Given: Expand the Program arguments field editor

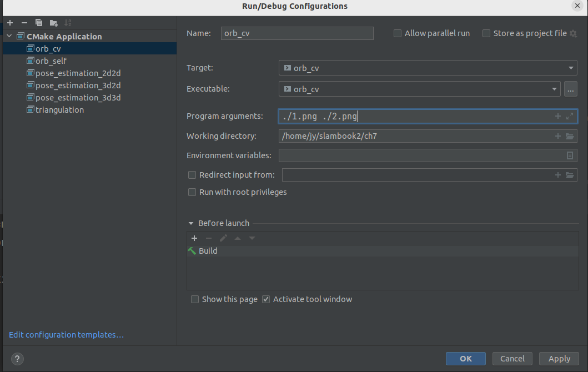Looking at the screenshot, I should pyautogui.click(x=570, y=116).
